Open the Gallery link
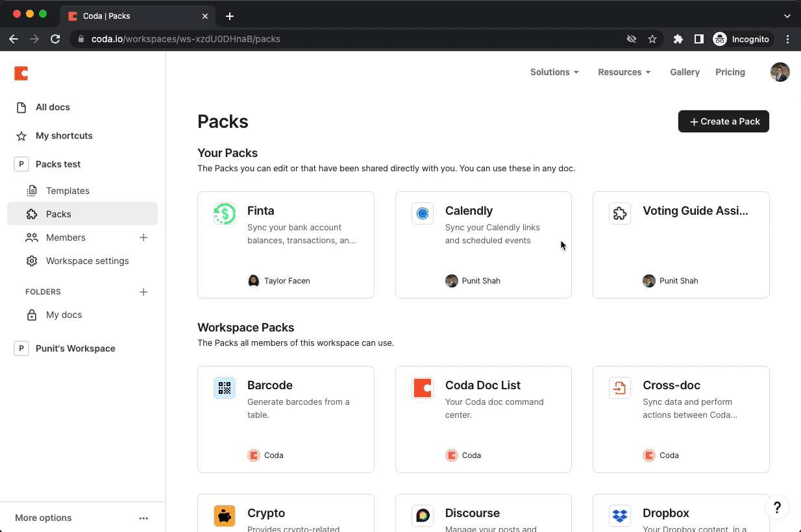The height and width of the screenshot is (532, 801). tap(685, 72)
